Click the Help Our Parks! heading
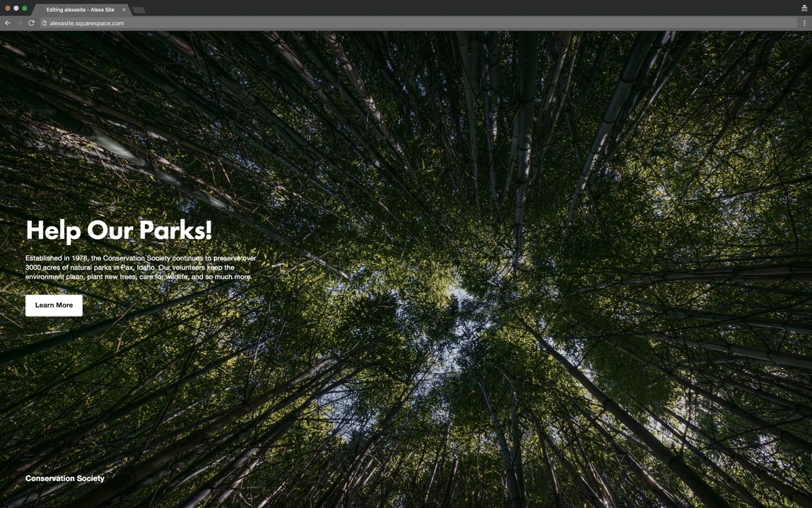This screenshot has width=812, height=508. pos(119,230)
